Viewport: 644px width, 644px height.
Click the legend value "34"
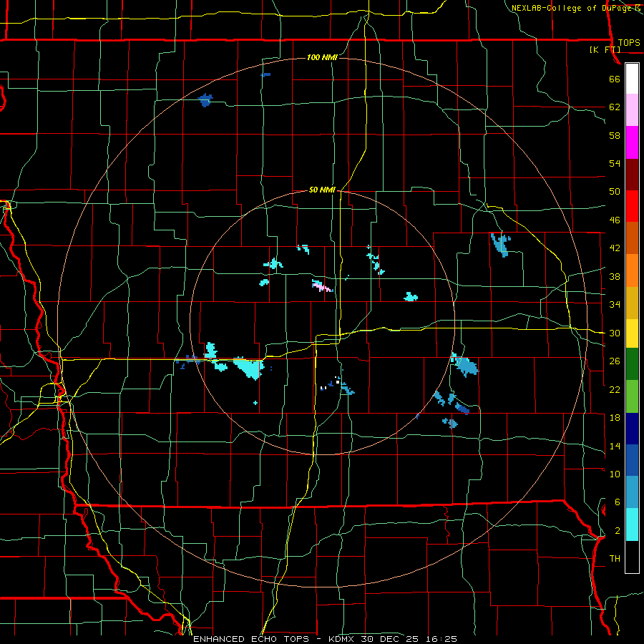(615, 305)
